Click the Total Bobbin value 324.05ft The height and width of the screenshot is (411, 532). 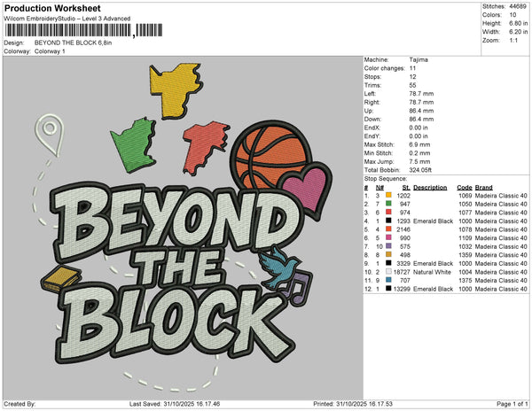click(x=420, y=170)
